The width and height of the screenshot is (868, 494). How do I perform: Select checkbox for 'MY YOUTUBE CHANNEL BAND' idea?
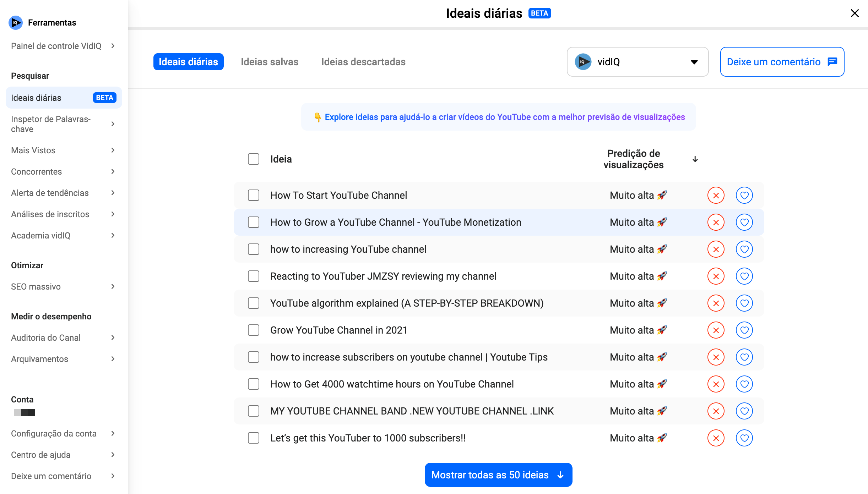tap(254, 411)
